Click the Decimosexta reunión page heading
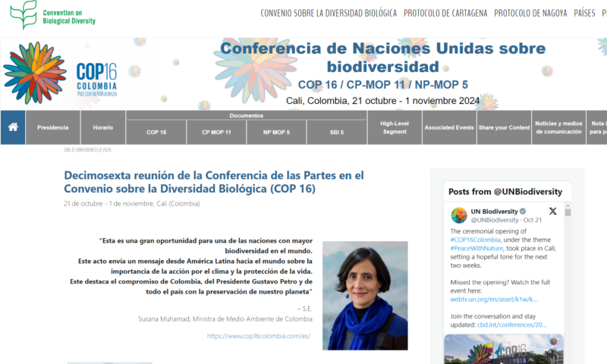Screen dimensions: 607x364 click(x=214, y=182)
